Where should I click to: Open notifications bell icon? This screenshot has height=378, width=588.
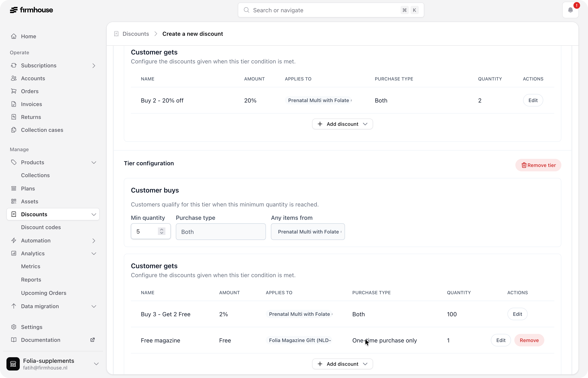tap(570, 10)
